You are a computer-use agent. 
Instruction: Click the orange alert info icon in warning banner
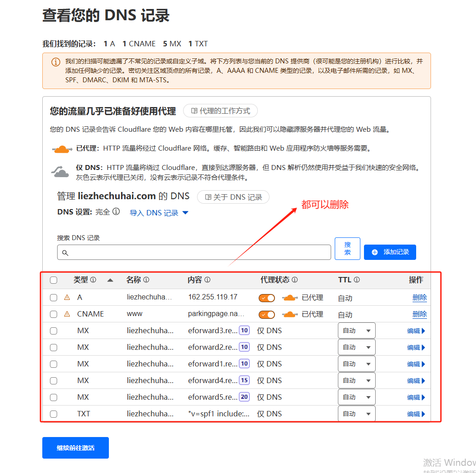point(55,62)
